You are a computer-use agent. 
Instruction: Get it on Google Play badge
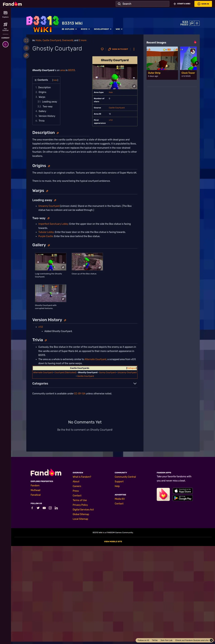(x=183, y=498)
